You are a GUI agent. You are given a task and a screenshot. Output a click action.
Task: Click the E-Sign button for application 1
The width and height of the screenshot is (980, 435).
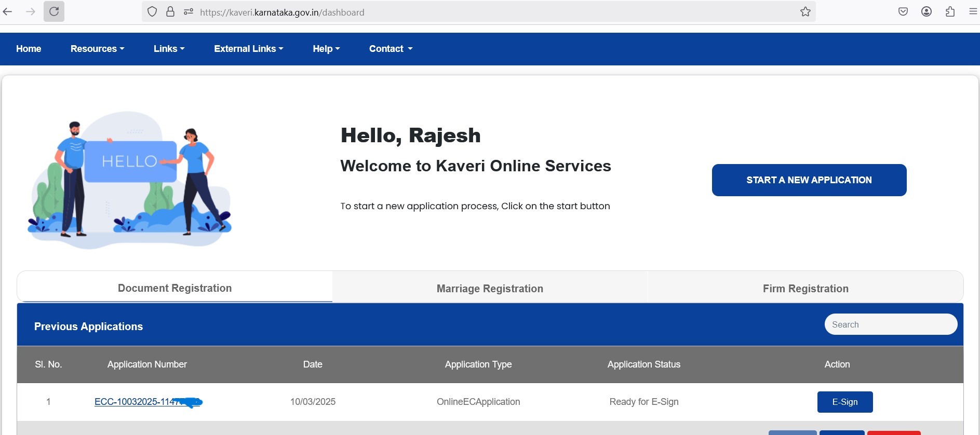tap(845, 402)
